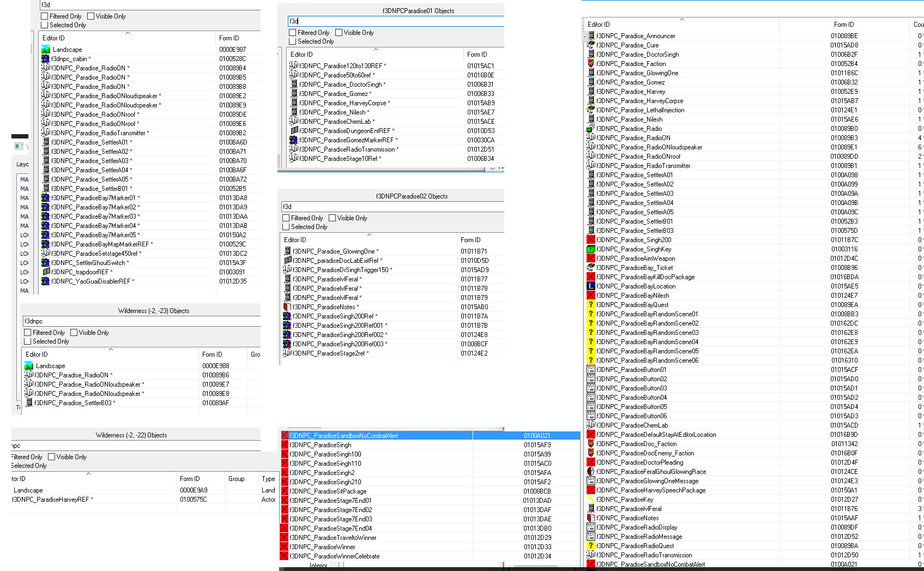Click the f3DNPC_ParadiseButton01 terminal icon
Image resolution: width=924 pixels, height=571 pixels.
[590, 370]
